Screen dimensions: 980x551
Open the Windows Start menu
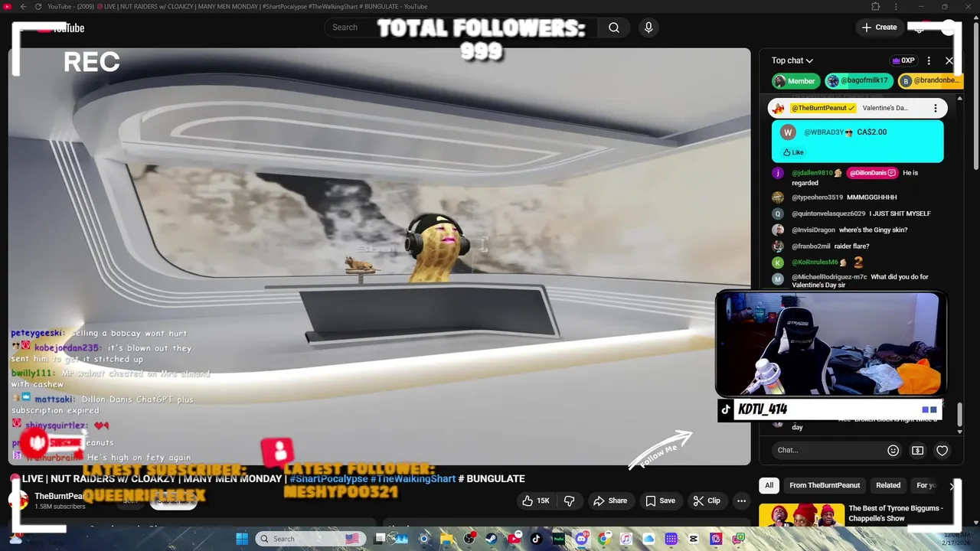pos(242,539)
